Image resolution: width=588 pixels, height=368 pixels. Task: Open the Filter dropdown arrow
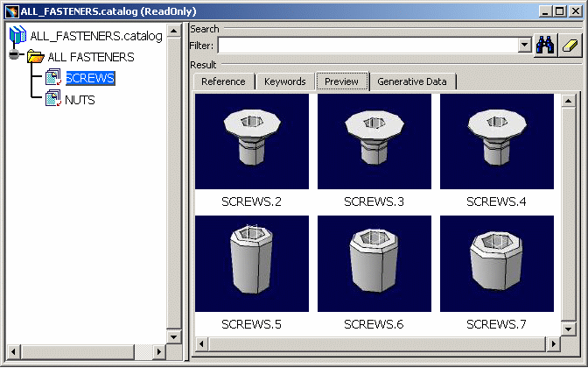[525, 46]
